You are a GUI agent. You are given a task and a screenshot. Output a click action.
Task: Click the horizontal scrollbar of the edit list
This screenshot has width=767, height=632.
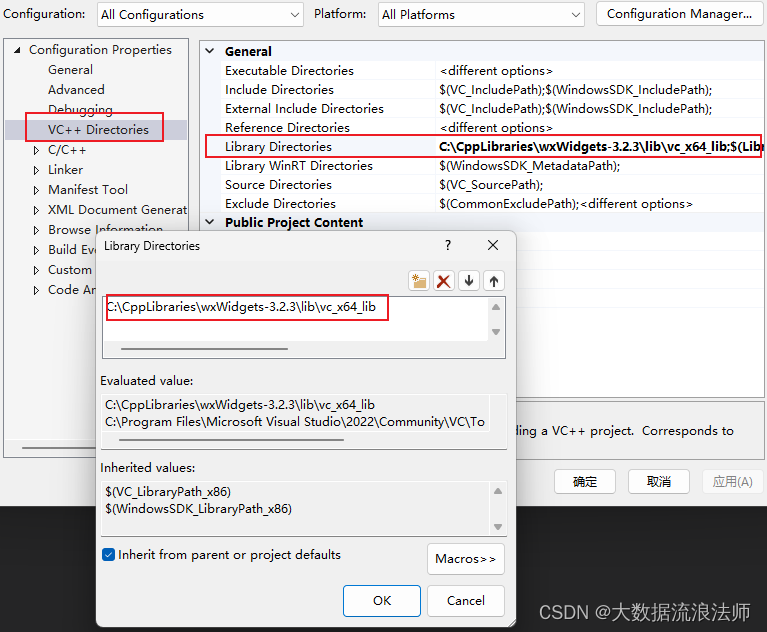[x=204, y=349]
